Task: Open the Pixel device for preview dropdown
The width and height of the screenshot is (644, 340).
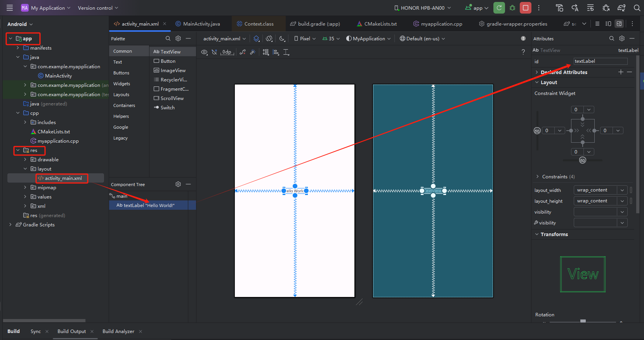Action: click(305, 38)
